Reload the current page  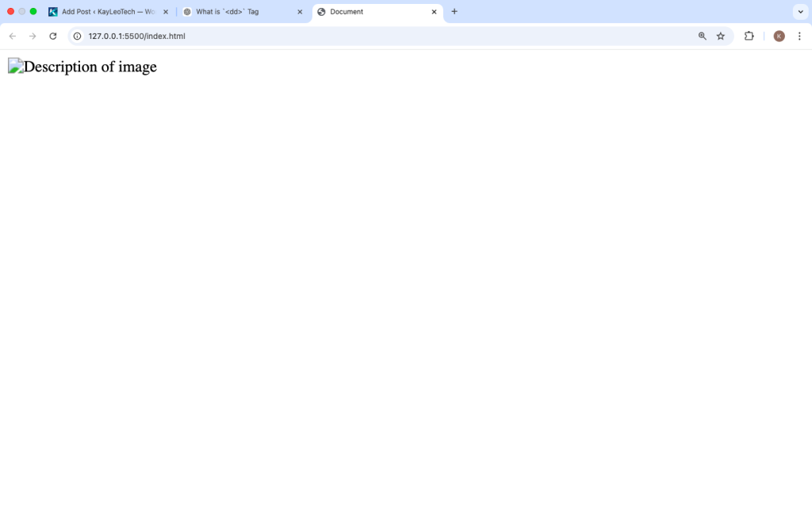coord(53,36)
